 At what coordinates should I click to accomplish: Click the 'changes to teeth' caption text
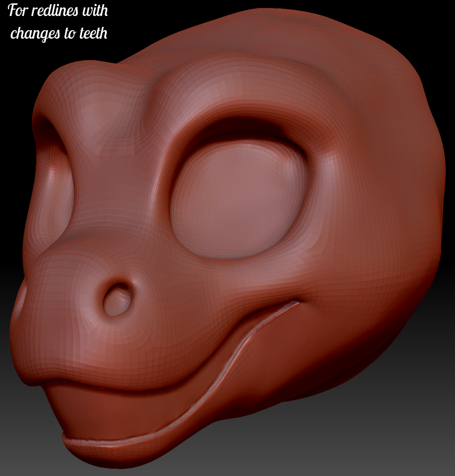59,33
